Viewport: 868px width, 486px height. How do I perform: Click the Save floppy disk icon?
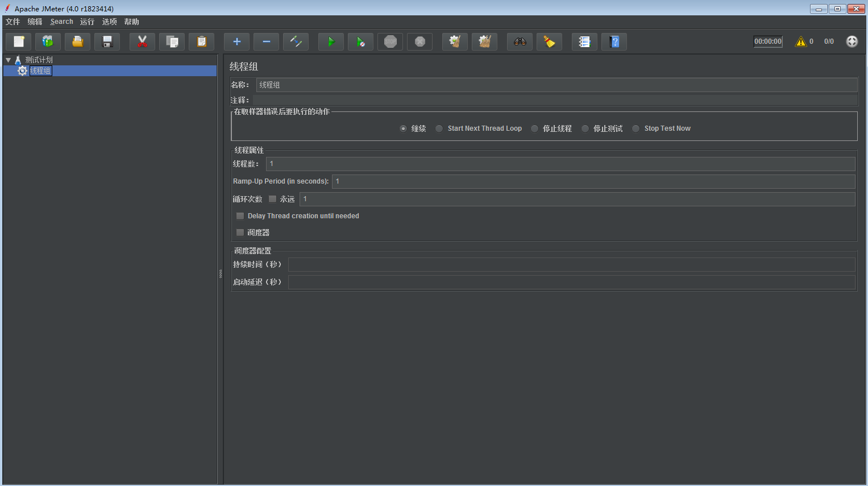(x=107, y=41)
